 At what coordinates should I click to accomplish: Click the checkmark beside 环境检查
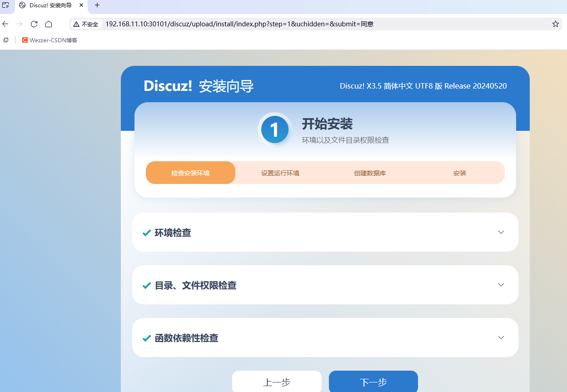tap(147, 233)
